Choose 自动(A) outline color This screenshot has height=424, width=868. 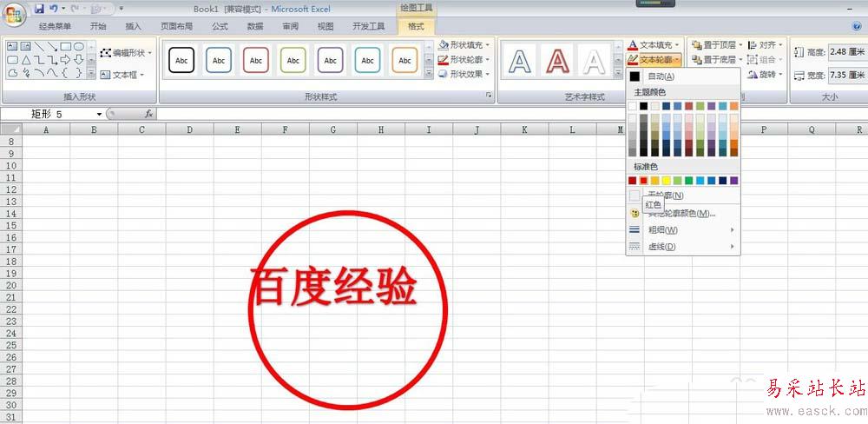tap(683, 76)
